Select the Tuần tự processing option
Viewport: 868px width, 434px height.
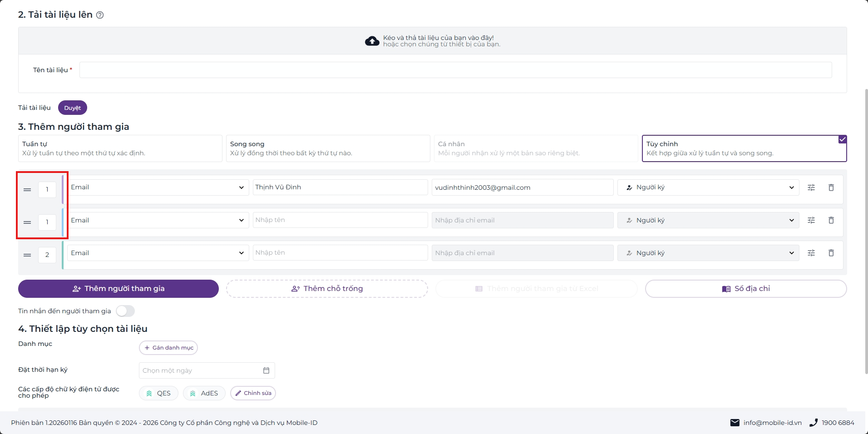click(120, 148)
